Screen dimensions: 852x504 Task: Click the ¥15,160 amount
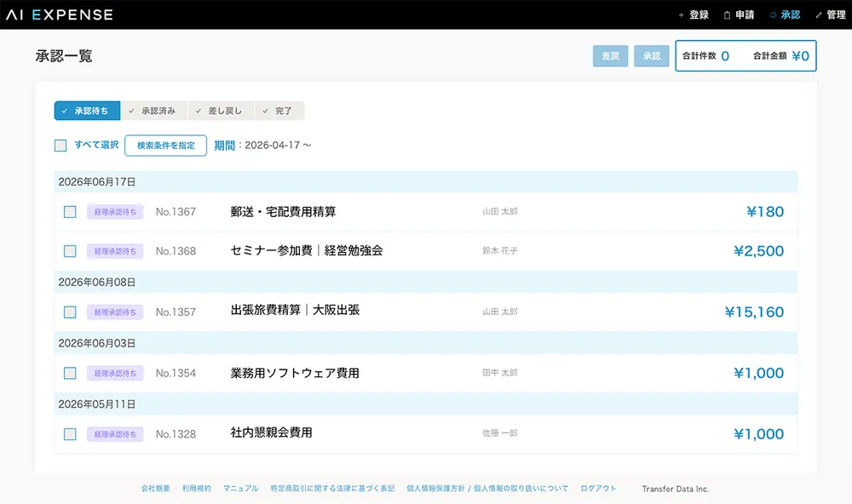point(755,312)
